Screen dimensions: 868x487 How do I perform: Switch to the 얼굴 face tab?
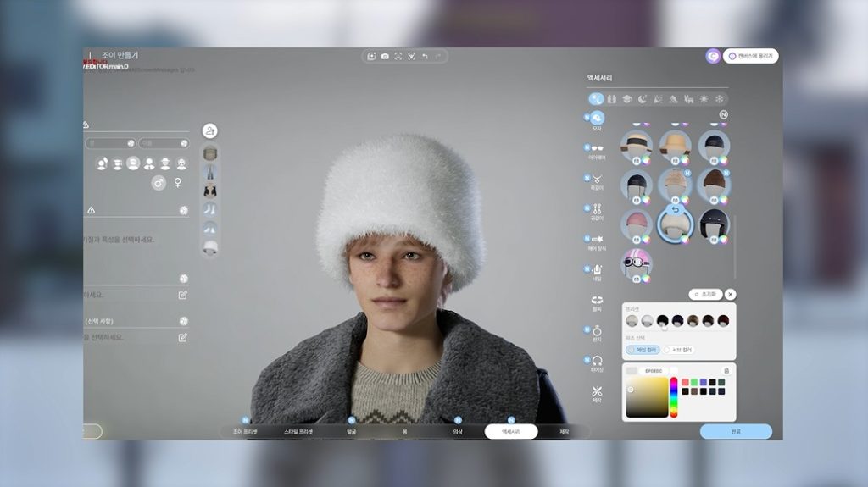point(352,432)
